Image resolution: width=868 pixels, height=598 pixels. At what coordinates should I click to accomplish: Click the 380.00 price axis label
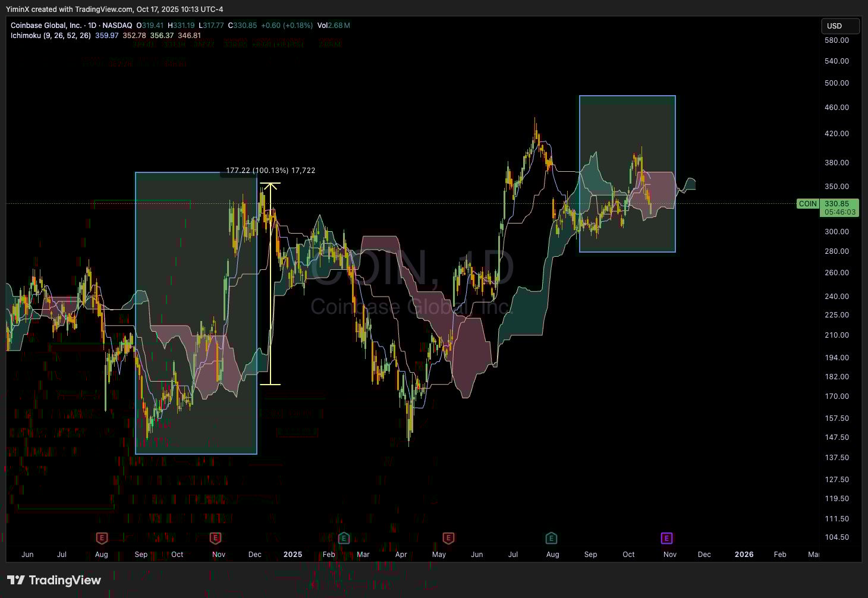pyautogui.click(x=836, y=163)
